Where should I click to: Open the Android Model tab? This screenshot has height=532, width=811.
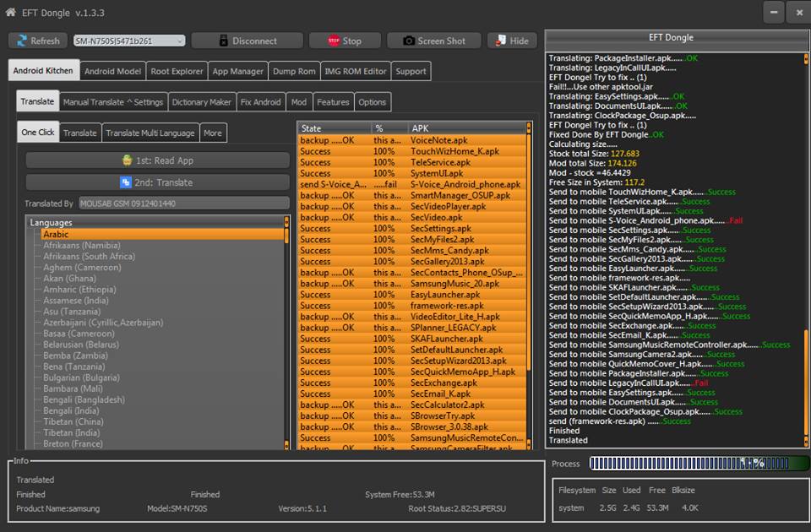pos(112,71)
